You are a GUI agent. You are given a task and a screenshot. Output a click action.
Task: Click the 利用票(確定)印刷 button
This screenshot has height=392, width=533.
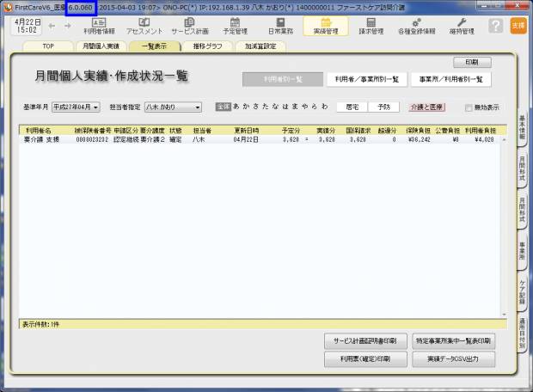pyautogui.click(x=365, y=358)
